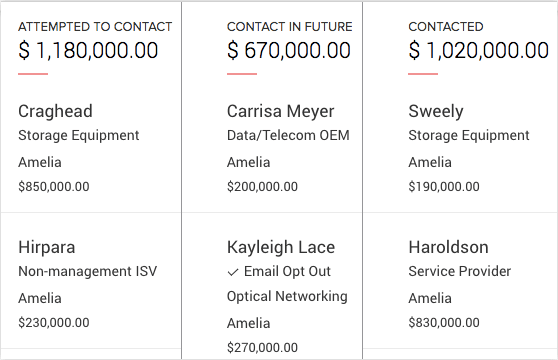558x360 pixels.
Task: Click Carrisa Meyer's Data/Telecom OEM label
Action: point(288,136)
